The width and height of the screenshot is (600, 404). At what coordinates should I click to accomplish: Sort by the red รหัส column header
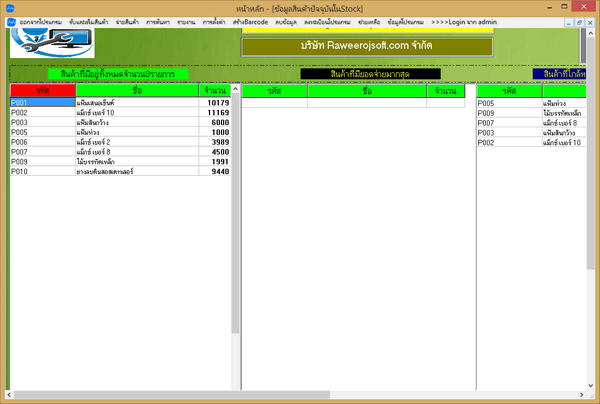tap(42, 91)
